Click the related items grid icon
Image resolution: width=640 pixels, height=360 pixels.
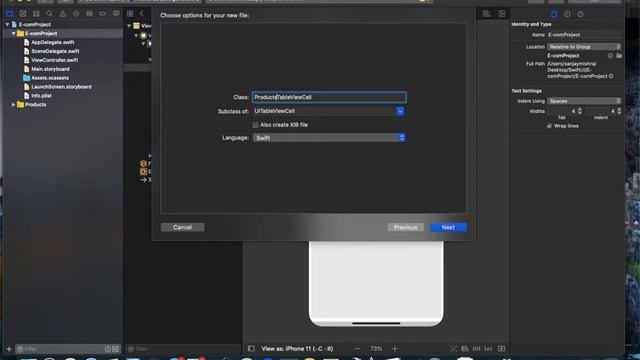pos(130,13)
